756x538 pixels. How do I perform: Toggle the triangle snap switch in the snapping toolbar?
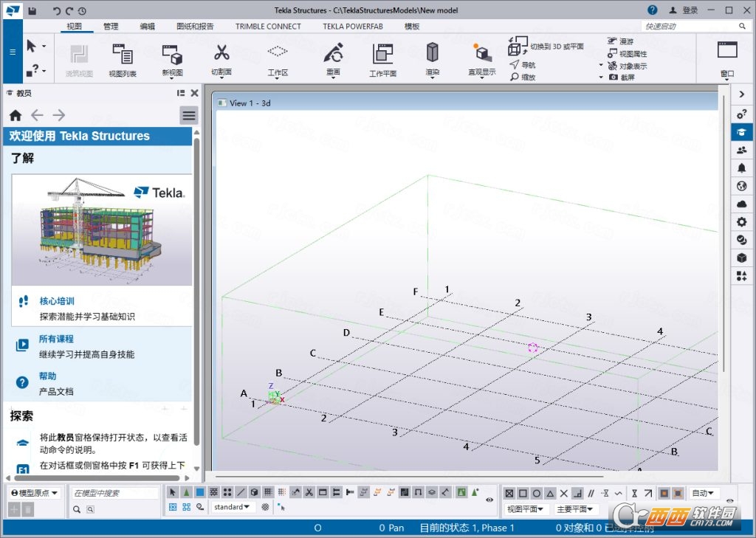(549, 493)
